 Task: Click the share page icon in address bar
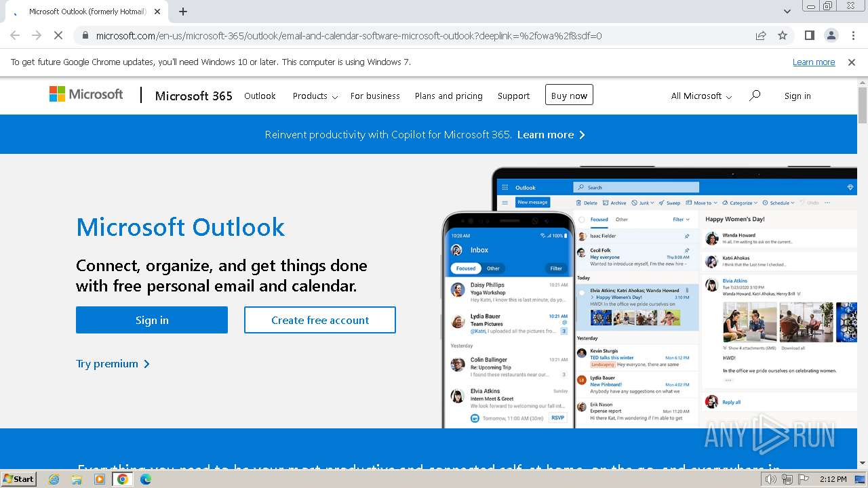761,35
